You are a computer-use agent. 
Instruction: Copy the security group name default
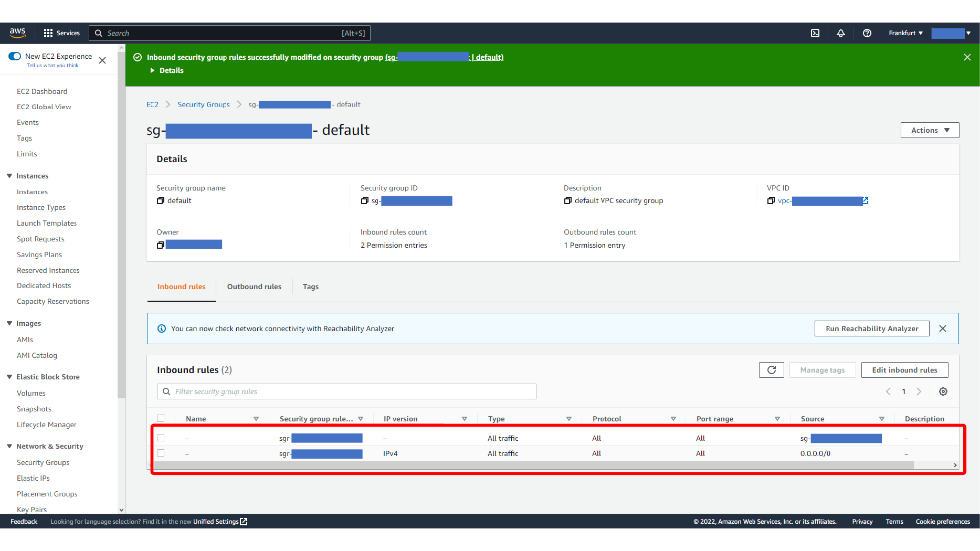tap(161, 200)
